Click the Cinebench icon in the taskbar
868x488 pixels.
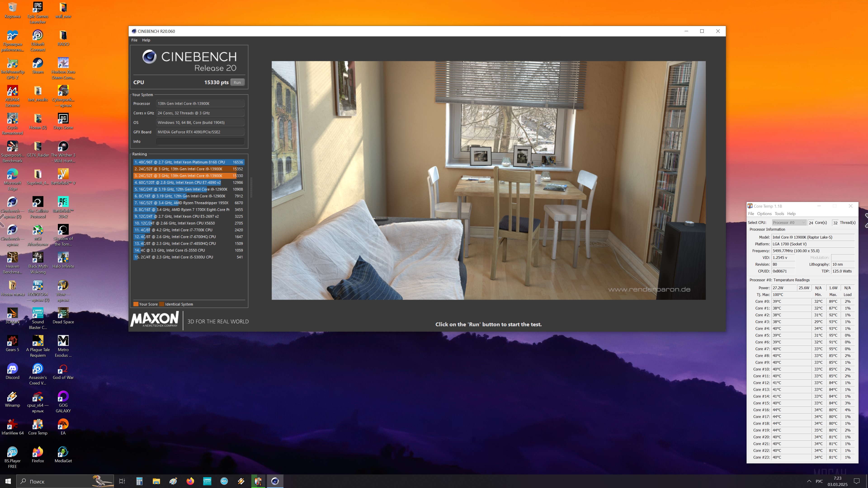[275, 481]
